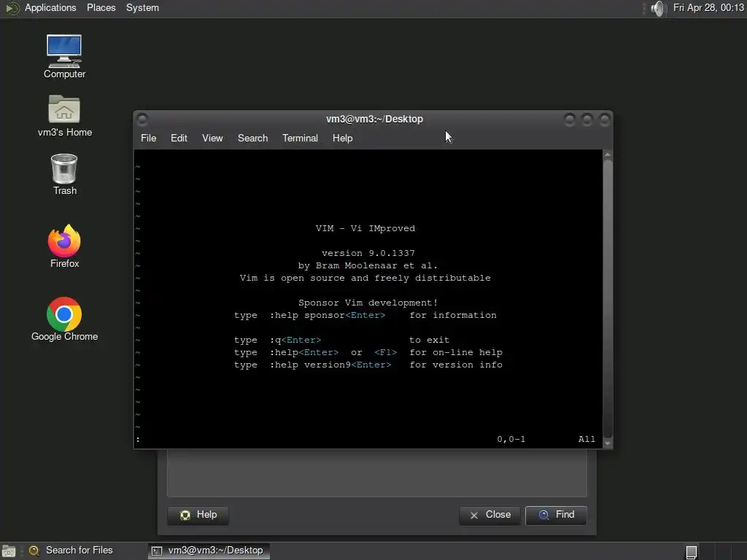This screenshot has width=747, height=560.
Task: Click the Find button in search dialog
Action: 556,516
